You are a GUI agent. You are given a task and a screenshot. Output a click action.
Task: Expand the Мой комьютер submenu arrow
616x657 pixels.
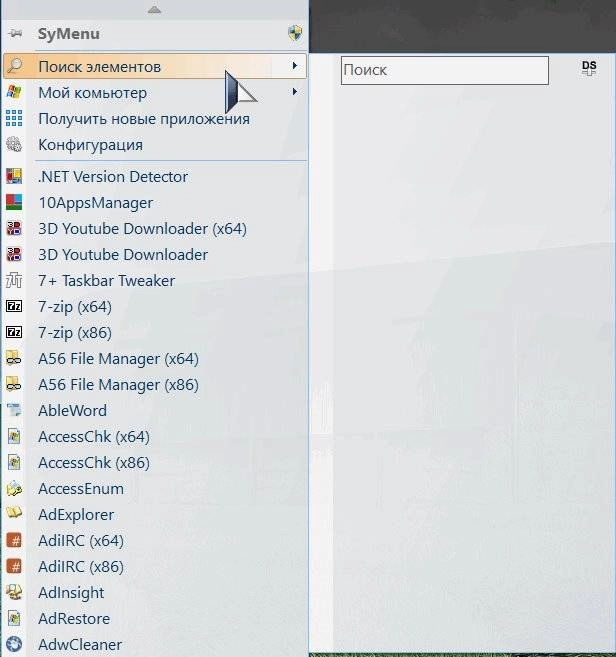(295, 92)
